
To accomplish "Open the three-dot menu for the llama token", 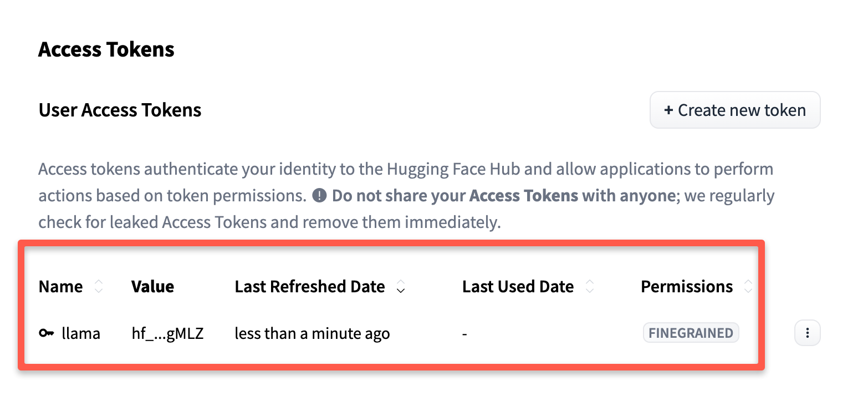I will [808, 333].
